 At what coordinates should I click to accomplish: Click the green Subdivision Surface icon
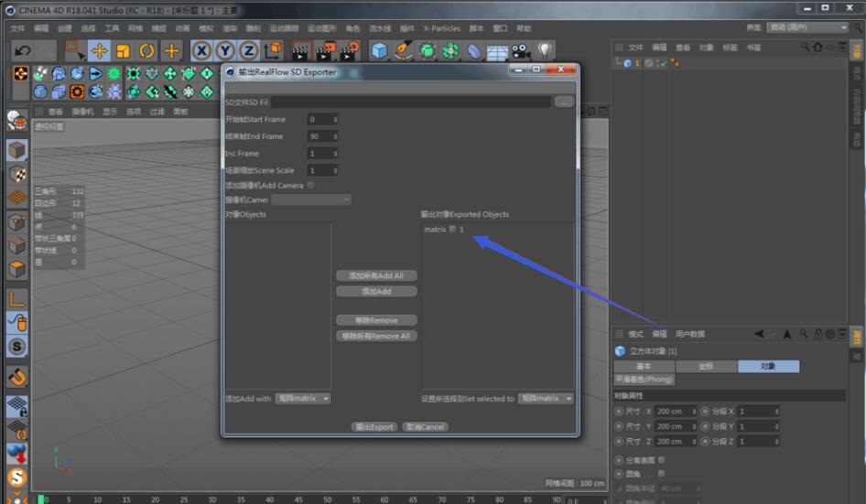427,51
